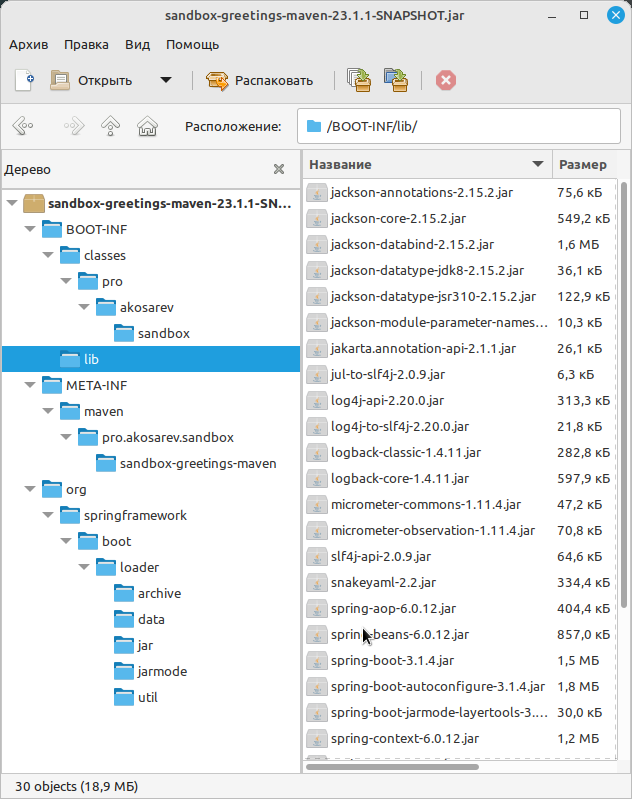Screen dimensions: 632x799
Task: Open the Правка menu
Action: click(86, 45)
